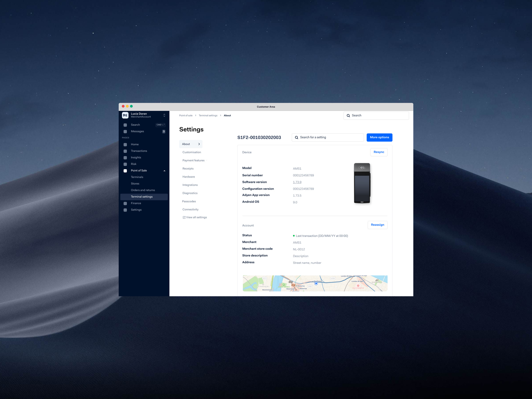
Task: Click the blue location marker on map
Action: (316, 283)
